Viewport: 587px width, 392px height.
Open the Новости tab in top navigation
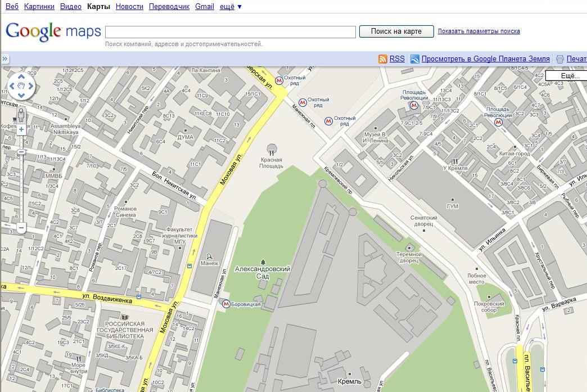(x=129, y=7)
